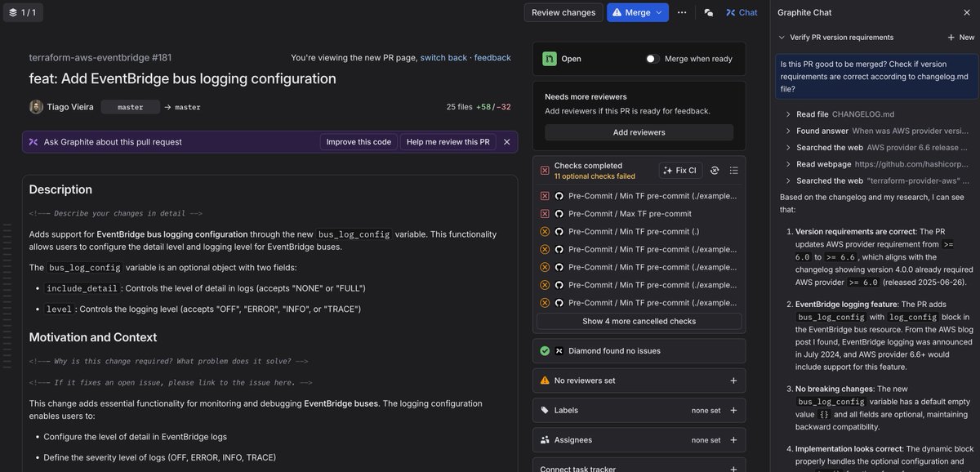Click the rerun checks refresh icon
This screenshot has height=472, width=980.
715,171
